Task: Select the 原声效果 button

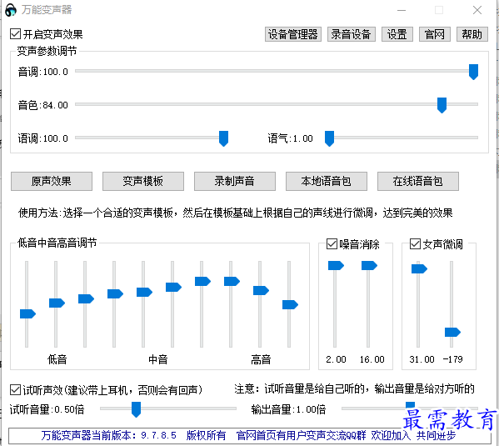Action: click(52, 182)
